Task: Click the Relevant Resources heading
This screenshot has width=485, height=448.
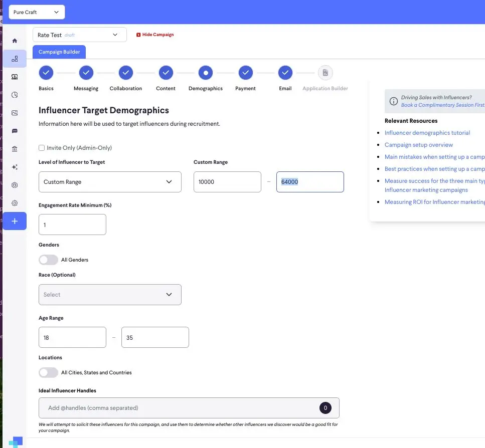Action: click(411, 121)
